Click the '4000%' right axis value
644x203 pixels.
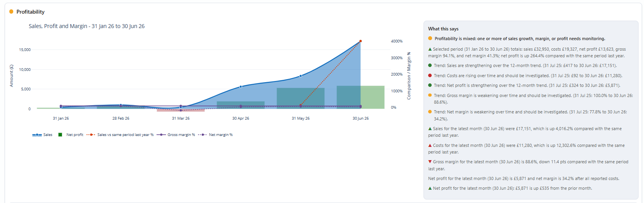(x=397, y=41)
